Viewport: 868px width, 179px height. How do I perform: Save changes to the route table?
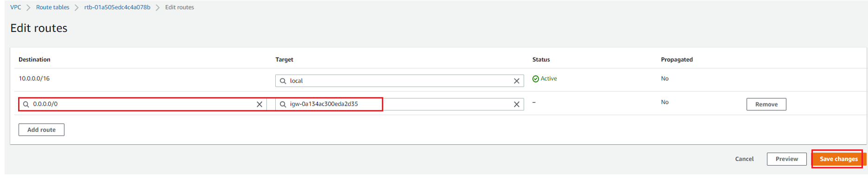(838, 159)
